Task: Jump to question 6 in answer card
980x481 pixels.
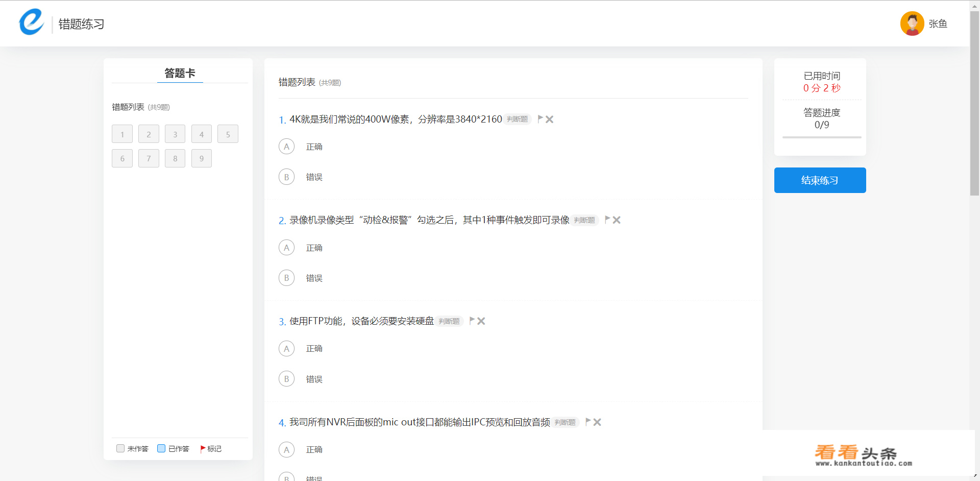Action: click(122, 158)
